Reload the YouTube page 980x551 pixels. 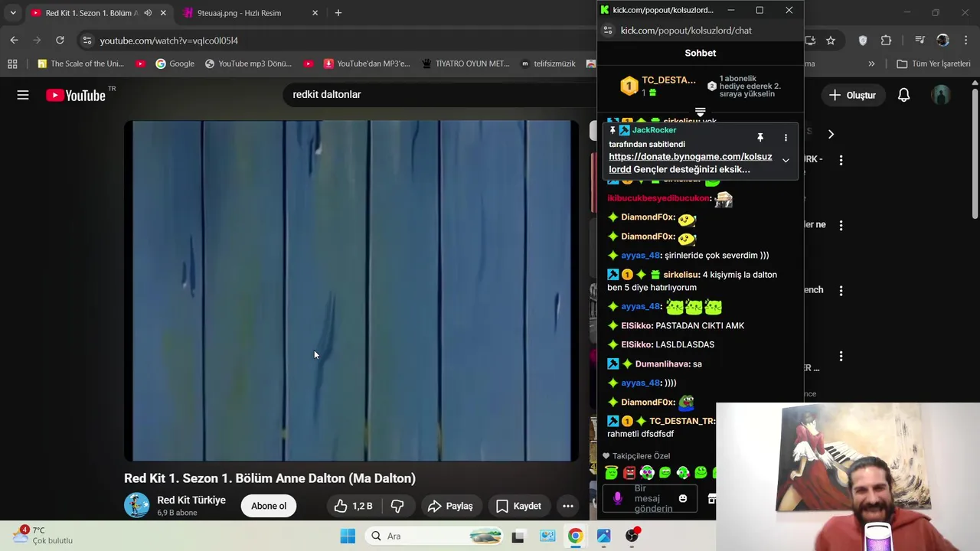pyautogui.click(x=60, y=40)
